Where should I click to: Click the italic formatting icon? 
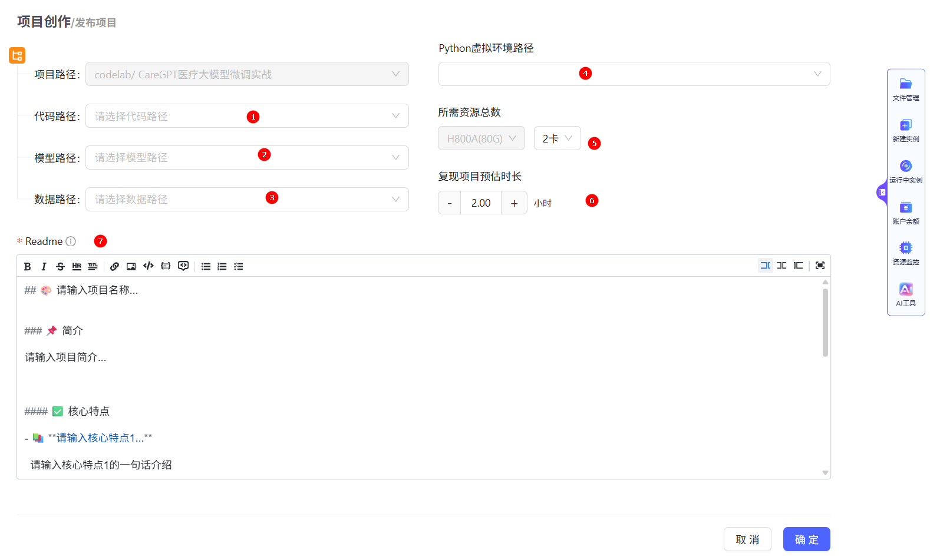[x=44, y=267]
